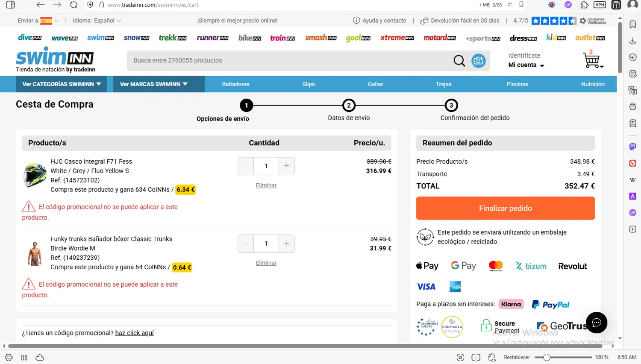Decrease quantity of Funky trunks Bañador

click(246, 244)
